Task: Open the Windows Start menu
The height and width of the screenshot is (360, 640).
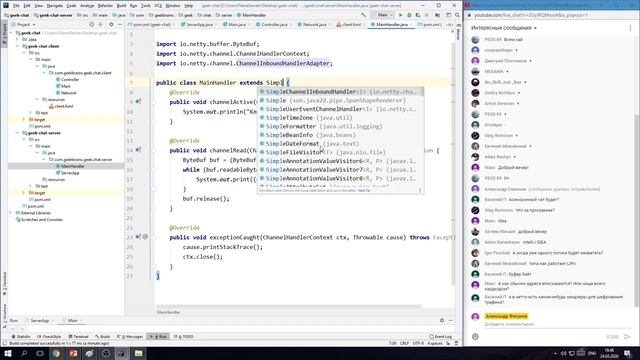Action: (x=8, y=353)
